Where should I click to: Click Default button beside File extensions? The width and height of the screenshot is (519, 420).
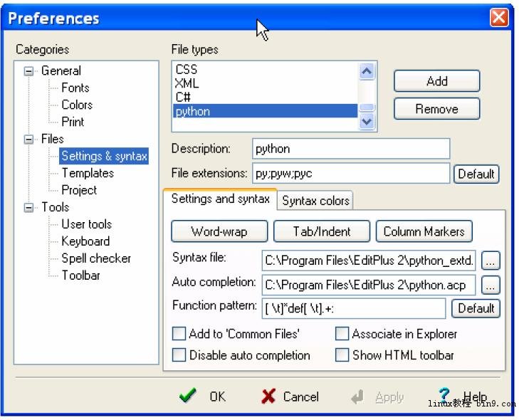click(476, 174)
